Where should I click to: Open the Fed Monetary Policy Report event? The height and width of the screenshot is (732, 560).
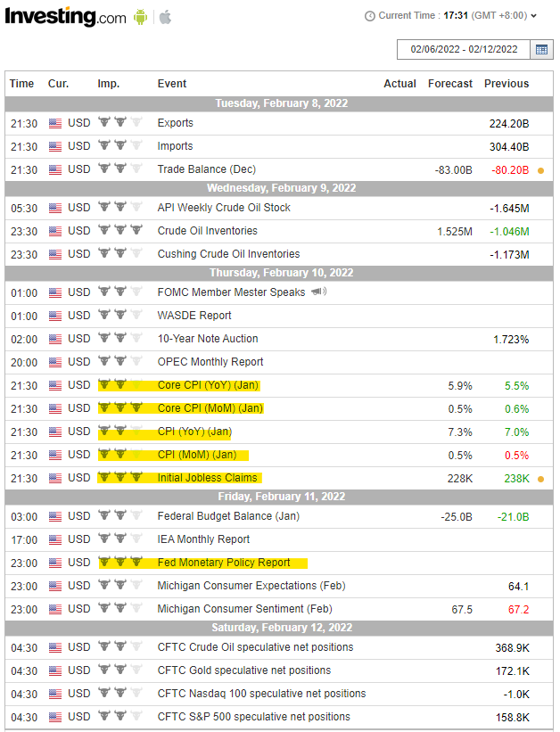[224, 563]
